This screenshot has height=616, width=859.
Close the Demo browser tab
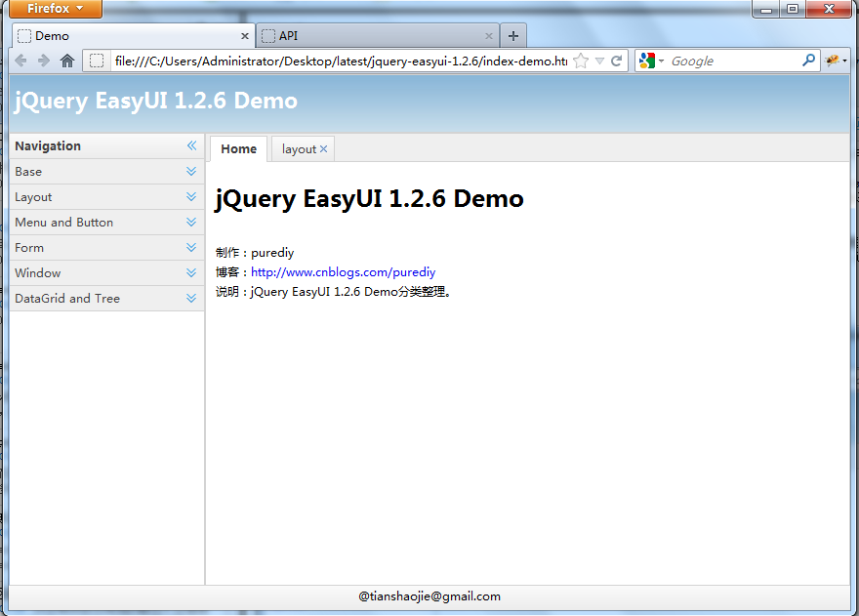(245, 36)
